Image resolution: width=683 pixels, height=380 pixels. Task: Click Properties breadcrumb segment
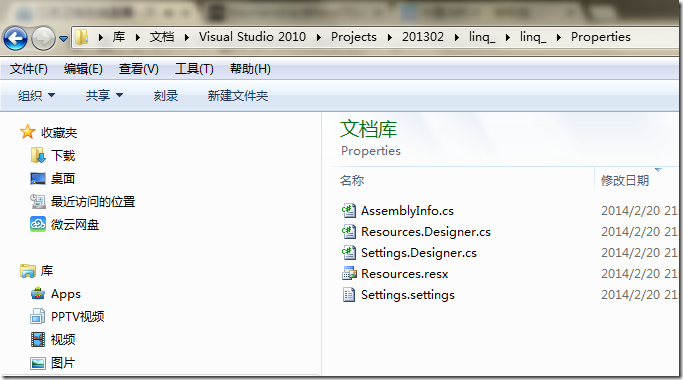point(601,37)
